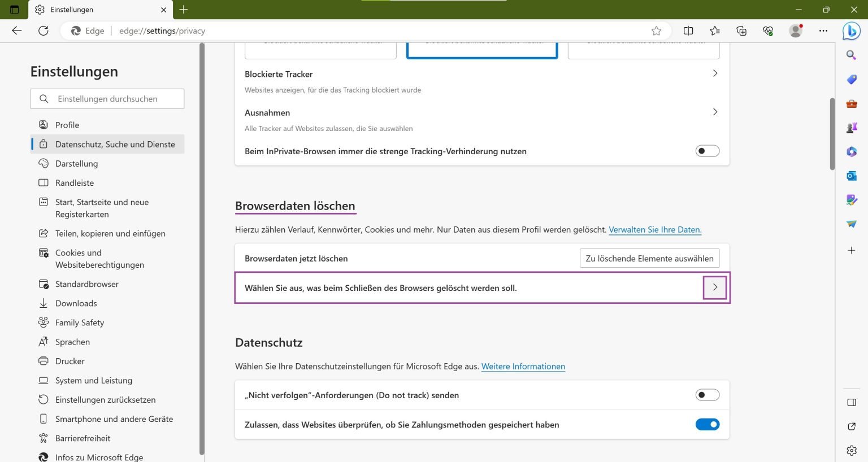Expand the Ausnahmen chevron

pos(715,112)
